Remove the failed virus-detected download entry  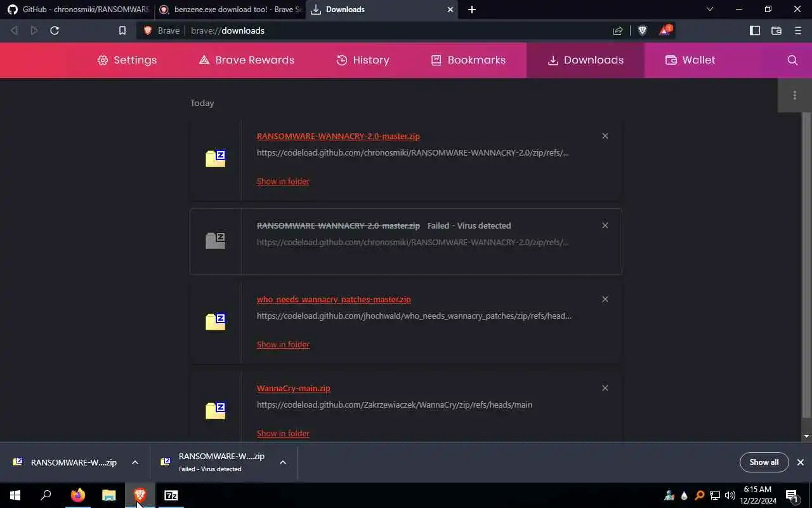tap(605, 225)
